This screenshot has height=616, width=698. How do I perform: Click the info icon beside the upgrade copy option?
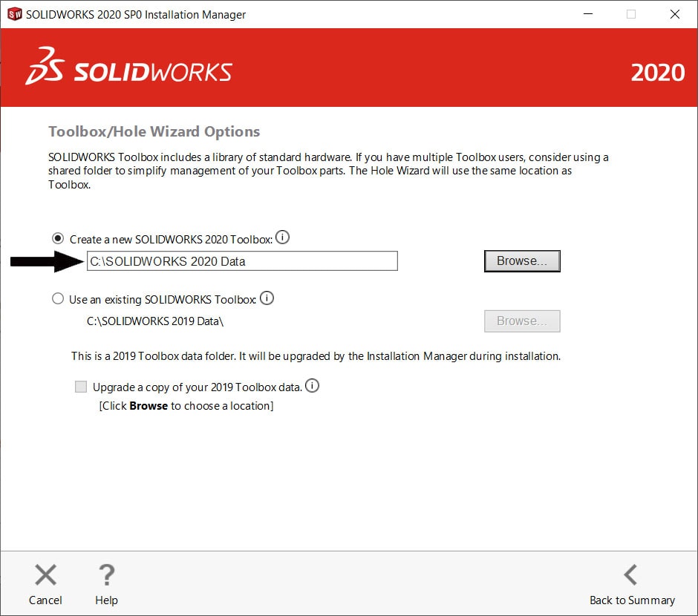point(313,385)
